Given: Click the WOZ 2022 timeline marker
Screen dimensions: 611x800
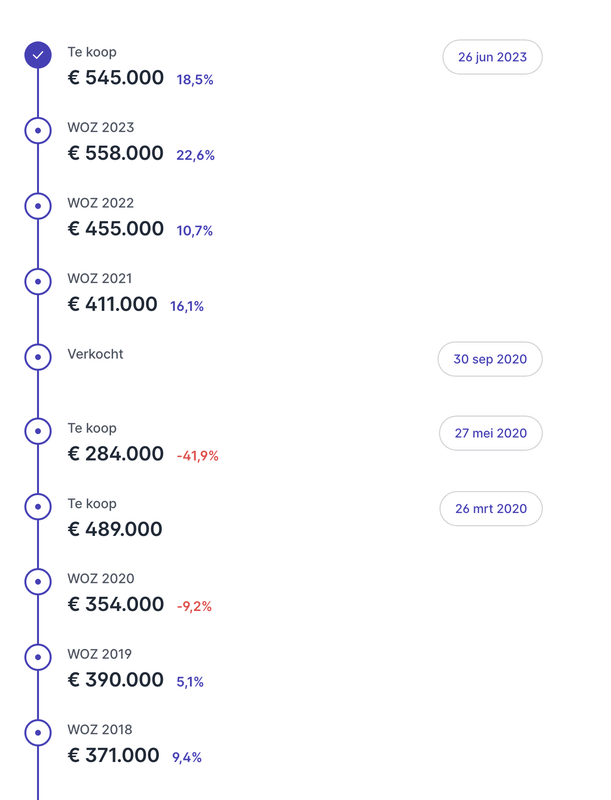Looking at the screenshot, I should click(x=38, y=206).
